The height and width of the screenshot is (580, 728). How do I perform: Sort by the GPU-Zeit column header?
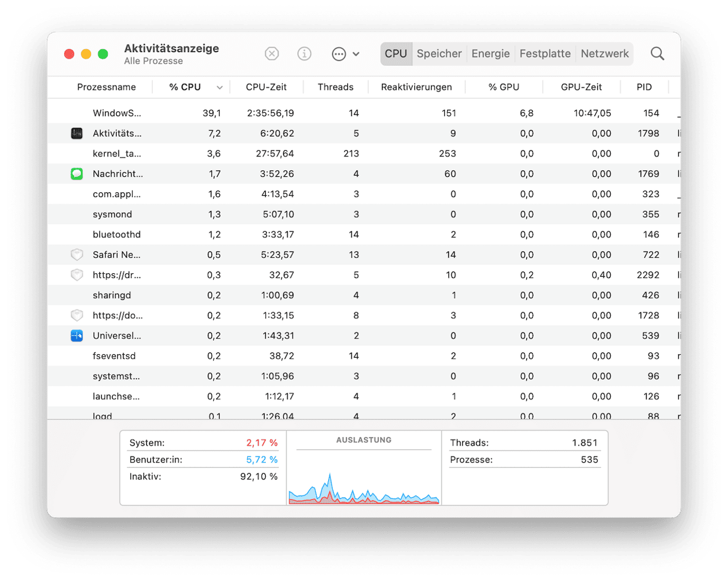coord(581,87)
